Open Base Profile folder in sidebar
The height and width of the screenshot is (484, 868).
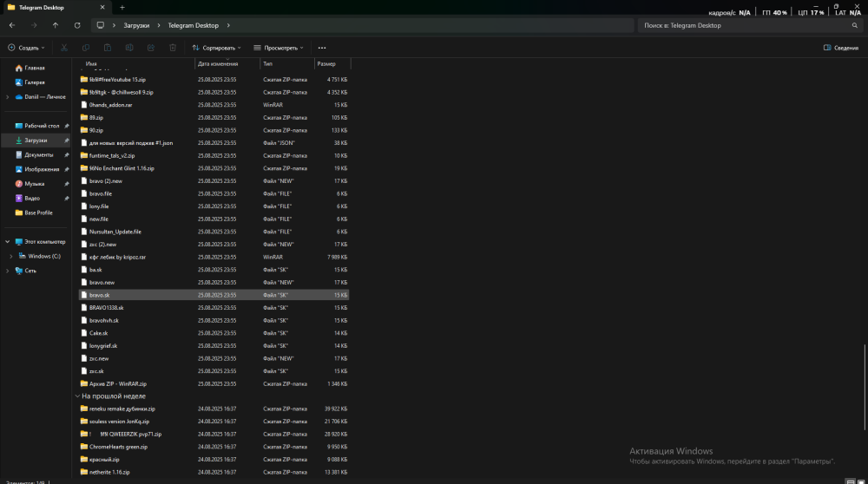[x=38, y=213]
